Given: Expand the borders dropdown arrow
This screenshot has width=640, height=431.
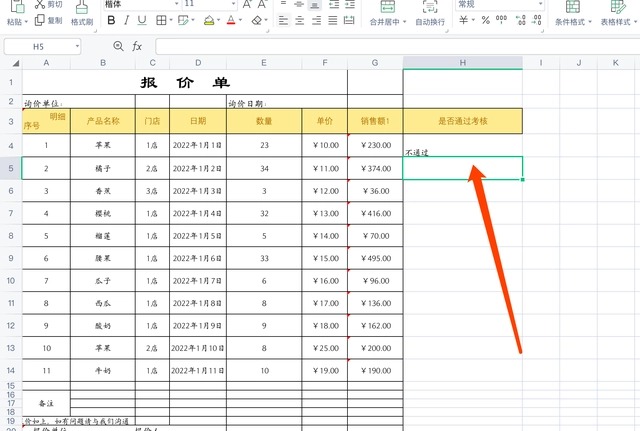Looking at the screenshot, I should pos(171,20).
